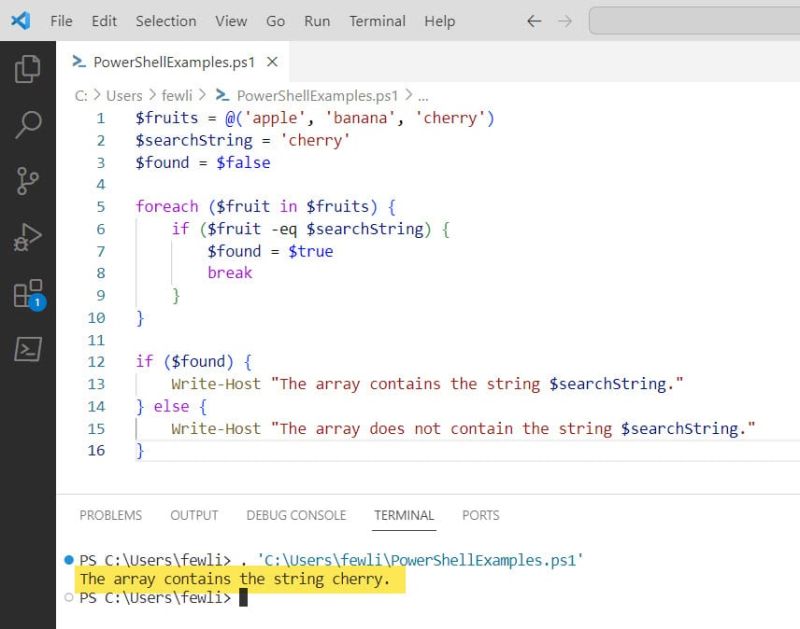Close the PowerShellExamples.ps1 tab
This screenshot has width=800, height=629.
point(271,61)
